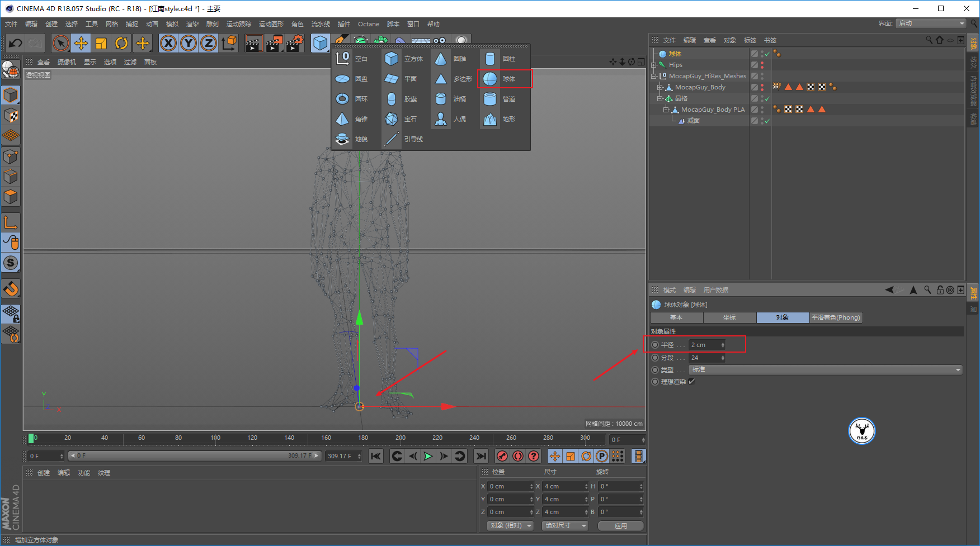Screen dimensions: 980x546
Task: Open the 绝对尺寸 dropdown
Action: [565, 526]
